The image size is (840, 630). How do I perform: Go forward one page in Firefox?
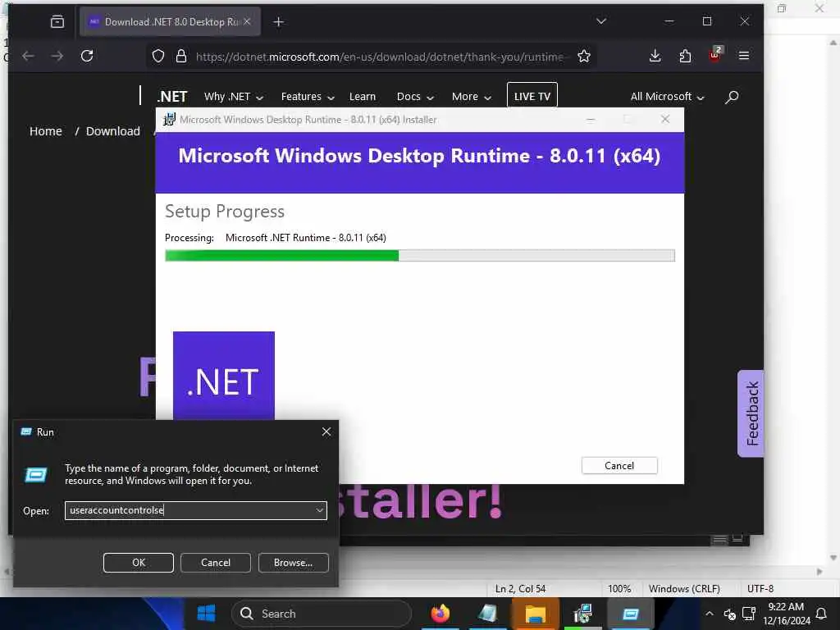click(x=57, y=56)
